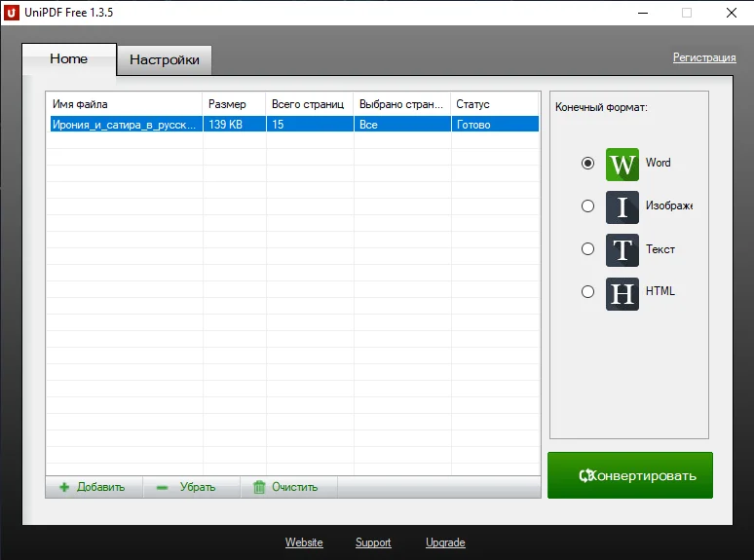This screenshot has height=560, width=754.
Task: Open the Website link
Action: (x=304, y=542)
